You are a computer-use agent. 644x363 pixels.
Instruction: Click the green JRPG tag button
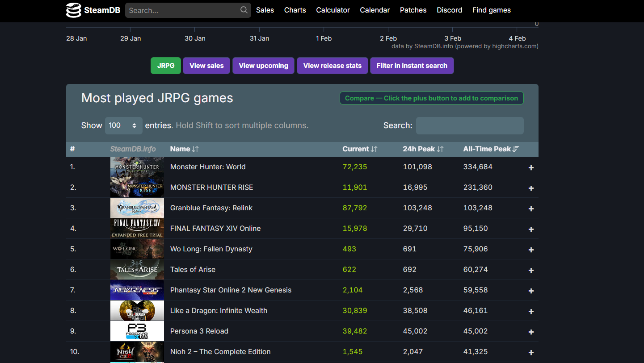166,66
